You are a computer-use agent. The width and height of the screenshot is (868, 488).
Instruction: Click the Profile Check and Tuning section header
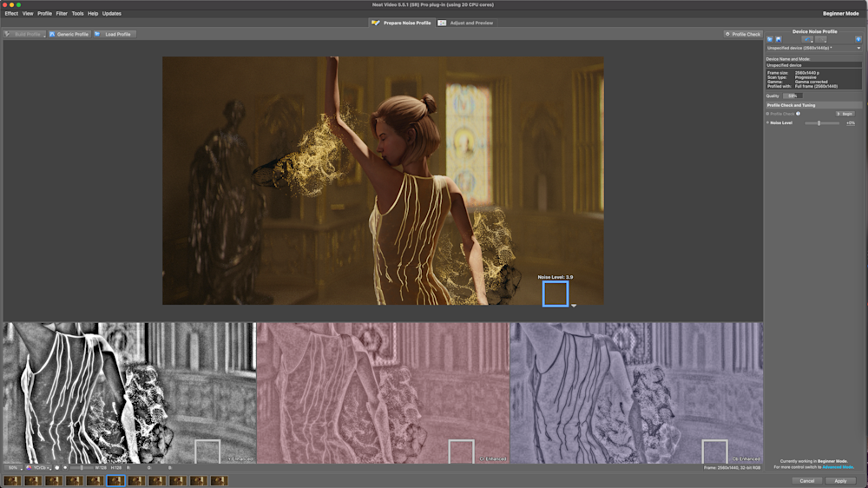[814, 105]
